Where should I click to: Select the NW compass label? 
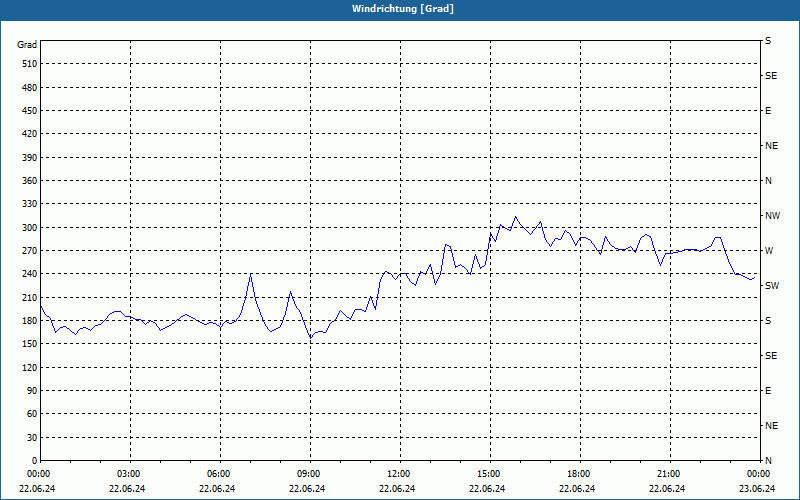(772, 216)
